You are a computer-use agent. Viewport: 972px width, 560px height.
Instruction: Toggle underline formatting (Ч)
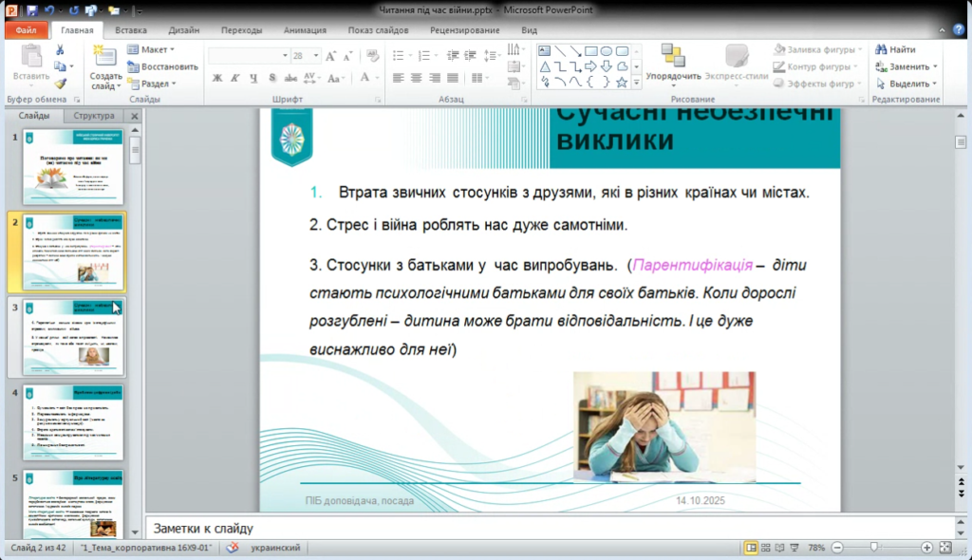pyautogui.click(x=253, y=78)
